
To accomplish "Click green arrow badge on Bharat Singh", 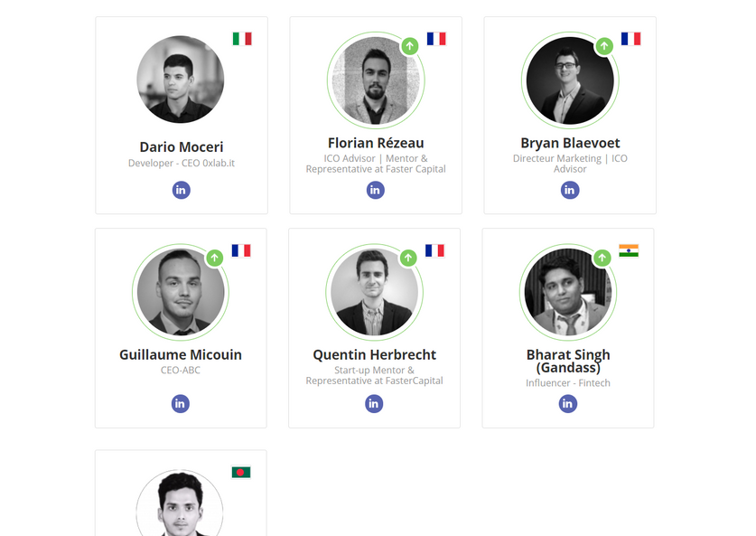I will pyautogui.click(x=602, y=258).
